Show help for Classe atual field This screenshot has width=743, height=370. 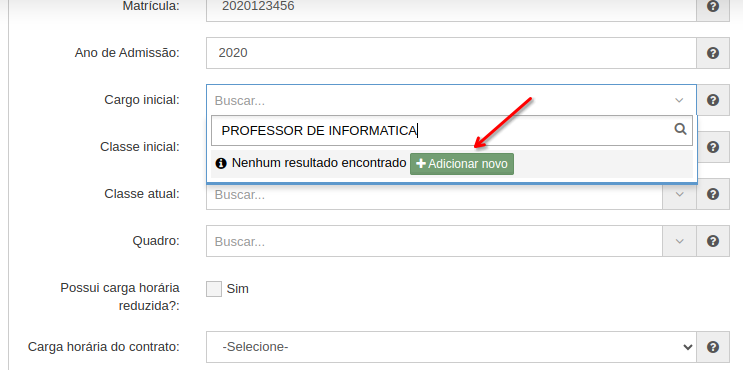(x=713, y=194)
